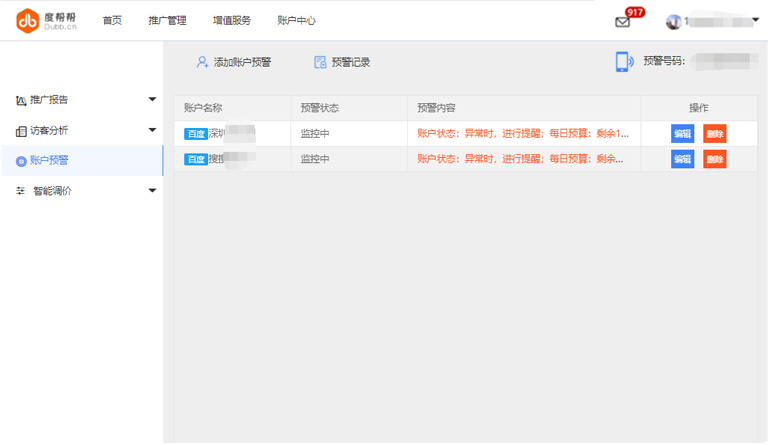Open 账户中心 in top navigation
Screen dimensions: 768x445
296,20
